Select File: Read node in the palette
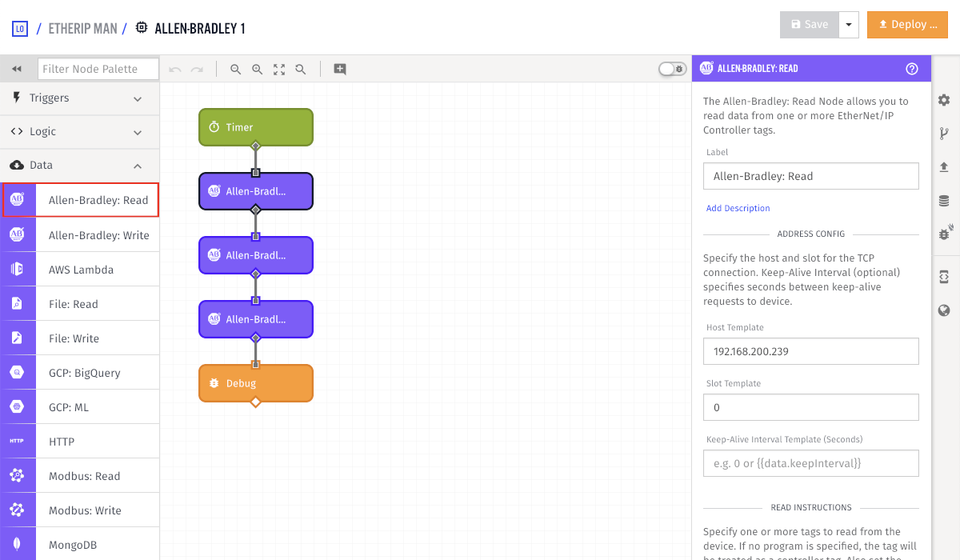 click(80, 304)
